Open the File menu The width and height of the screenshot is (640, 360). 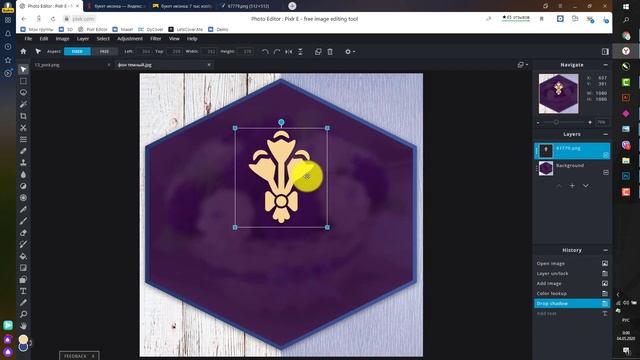coord(28,39)
